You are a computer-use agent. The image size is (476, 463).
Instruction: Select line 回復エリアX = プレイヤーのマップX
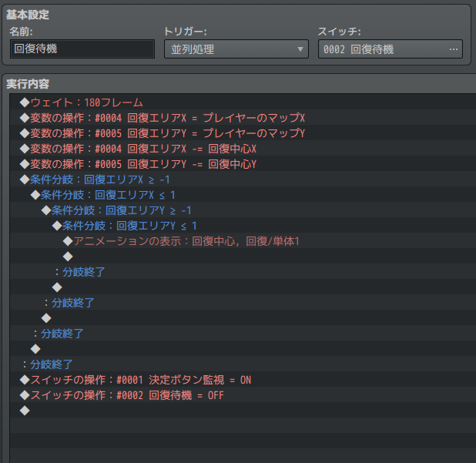point(243,118)
